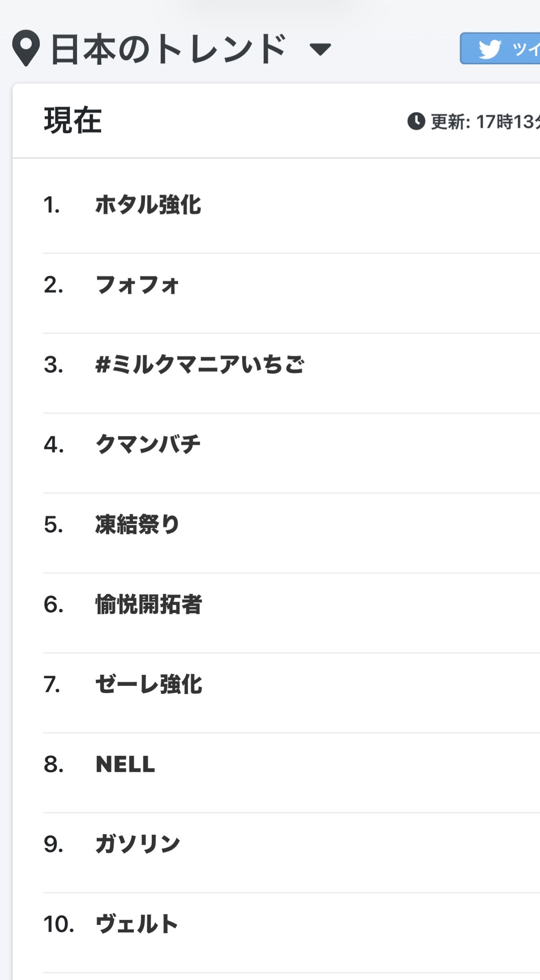
Task: Select the hashtag #ミルクマニアいちご
Action: 200,364
